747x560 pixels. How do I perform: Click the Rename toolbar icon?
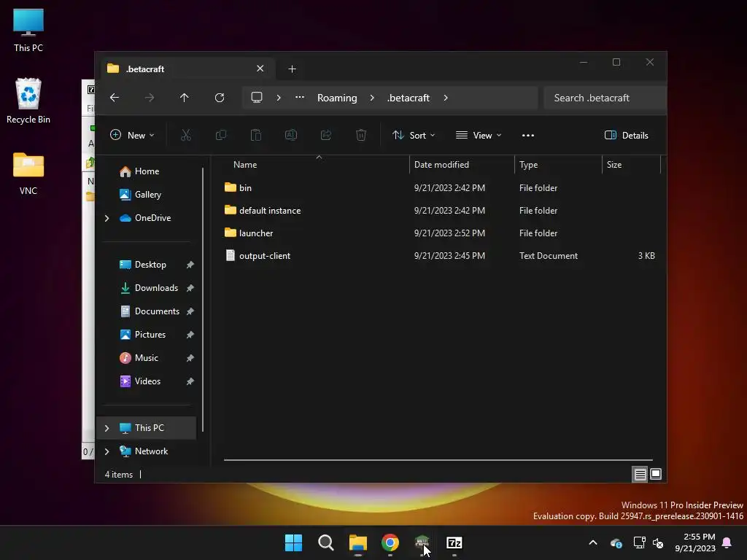(x=291, y=135)
